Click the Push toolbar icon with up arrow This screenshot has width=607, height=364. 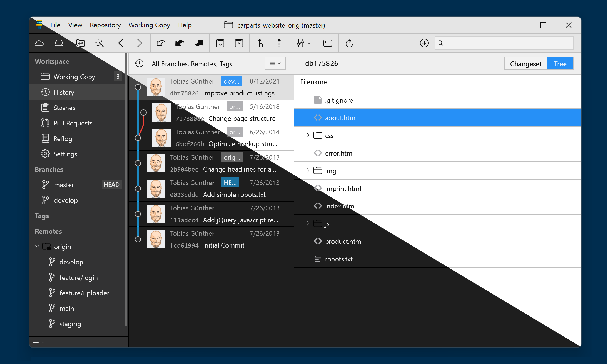pos(239,43)
